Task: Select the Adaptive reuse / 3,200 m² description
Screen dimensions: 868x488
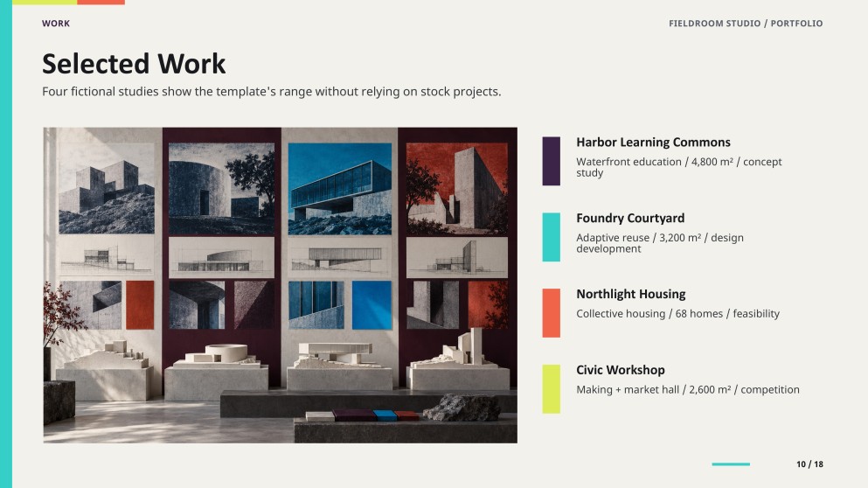Action: tap(660, 243)
